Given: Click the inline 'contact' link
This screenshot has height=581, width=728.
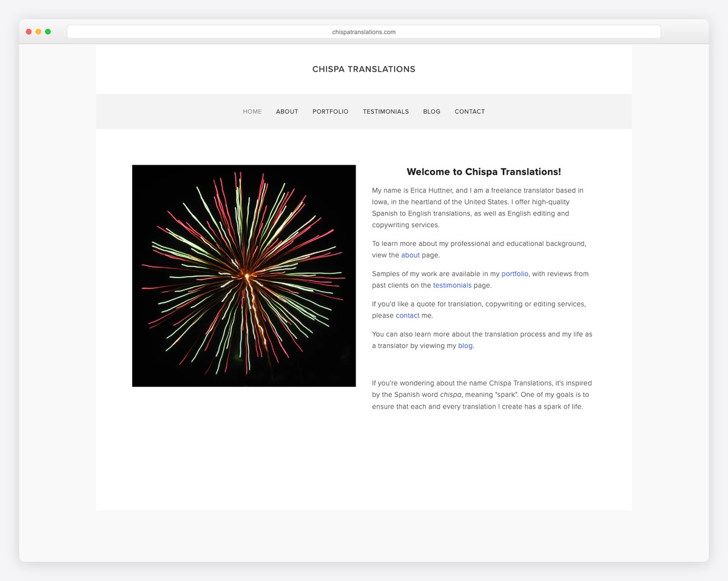Looking at the screenshot, I should coord(408,316).
